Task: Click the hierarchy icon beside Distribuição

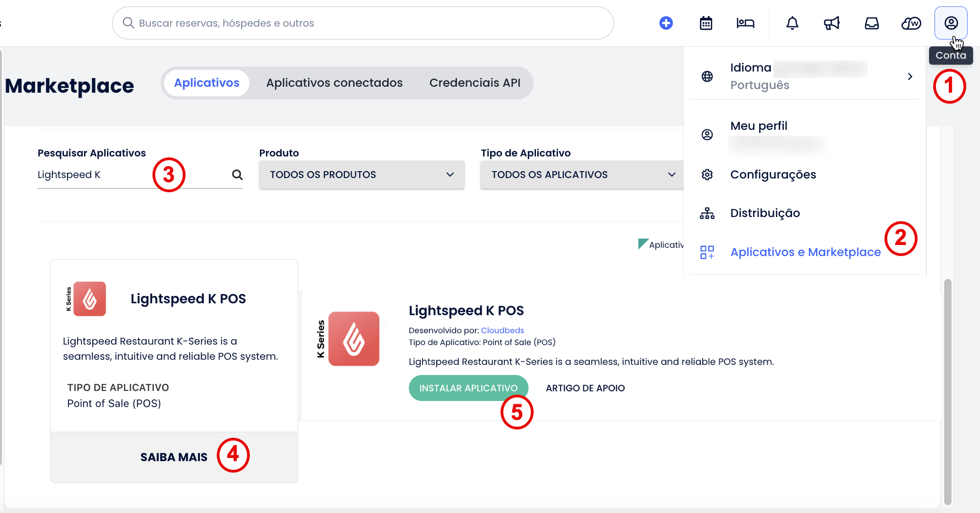Action: 707,213
